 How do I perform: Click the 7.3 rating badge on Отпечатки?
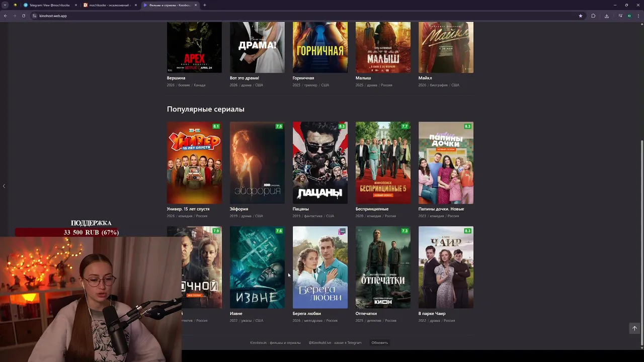coord(405,231)
